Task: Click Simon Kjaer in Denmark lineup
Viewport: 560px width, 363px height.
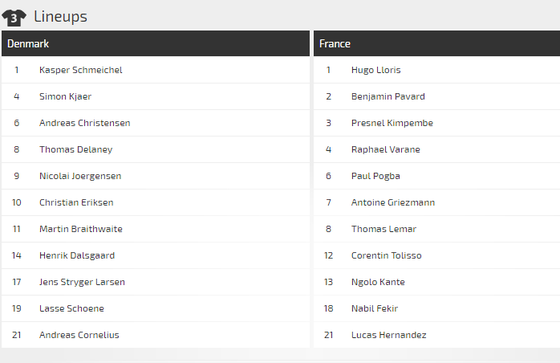Action: (65, 96)
